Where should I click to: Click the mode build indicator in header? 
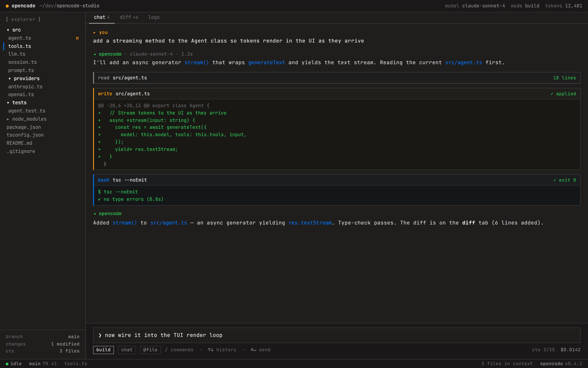pyautogui.click(x=525, y=6)
